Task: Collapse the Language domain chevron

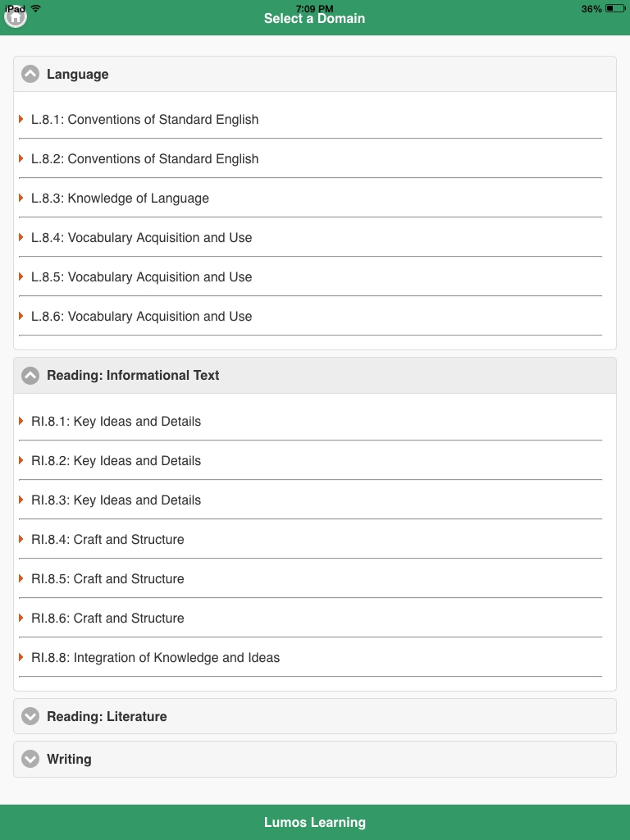Action: (x=30, y=75)
